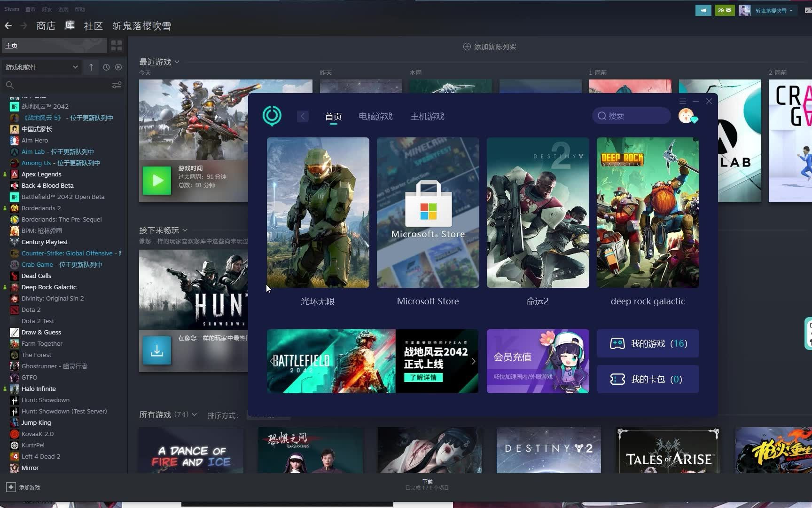This screenshot has width=812, height=508.
Task: Click 我的游戏 (16) button
Action: point(648,343)
